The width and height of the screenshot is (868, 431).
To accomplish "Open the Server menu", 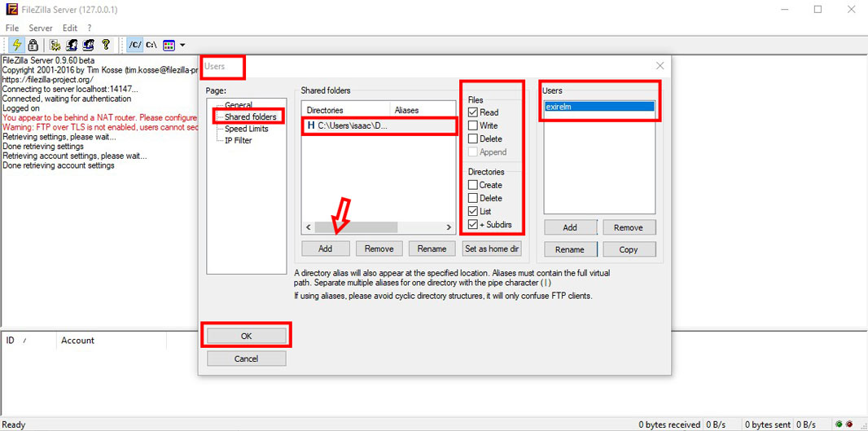I will [x=41, y=28].
